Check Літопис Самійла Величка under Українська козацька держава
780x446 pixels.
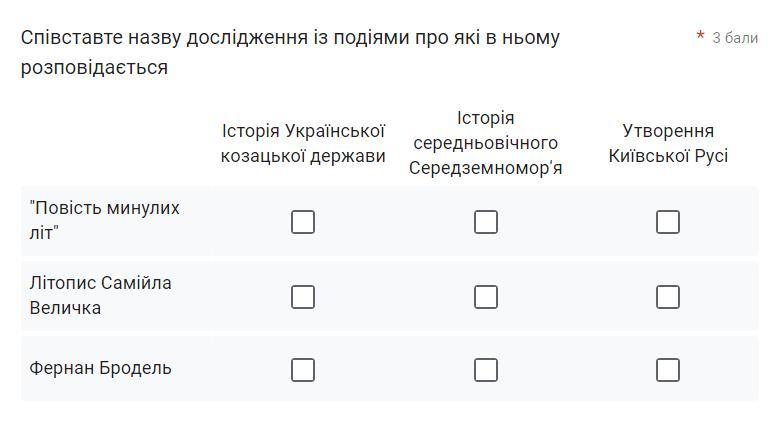(x=303, y=296)
